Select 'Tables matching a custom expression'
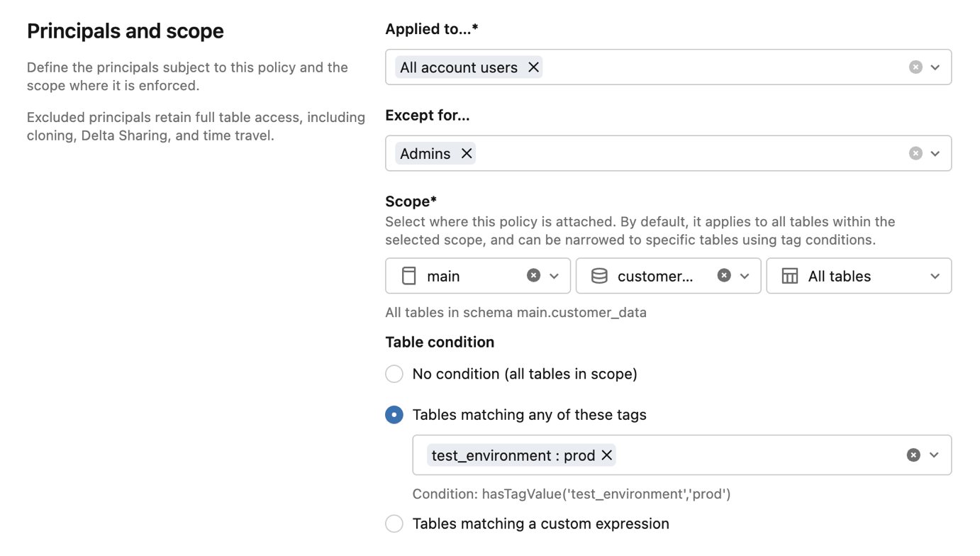This screenshot has height=556, width=980. 394,524
